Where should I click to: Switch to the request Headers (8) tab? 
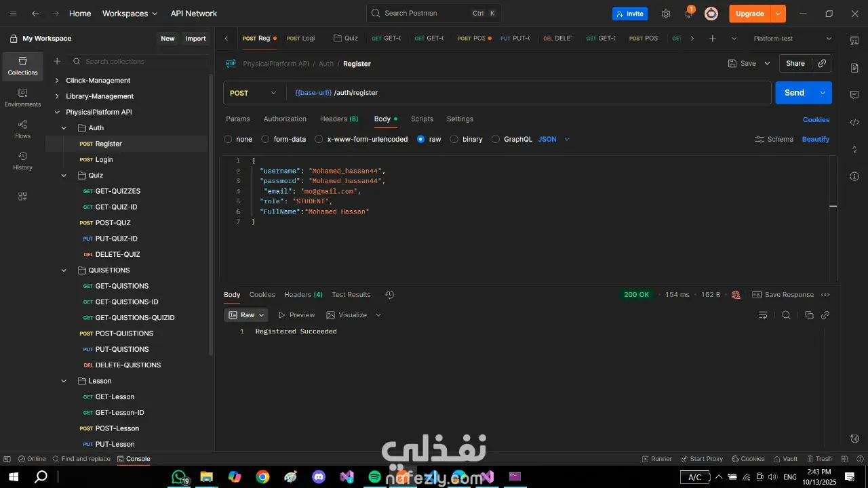339,119
